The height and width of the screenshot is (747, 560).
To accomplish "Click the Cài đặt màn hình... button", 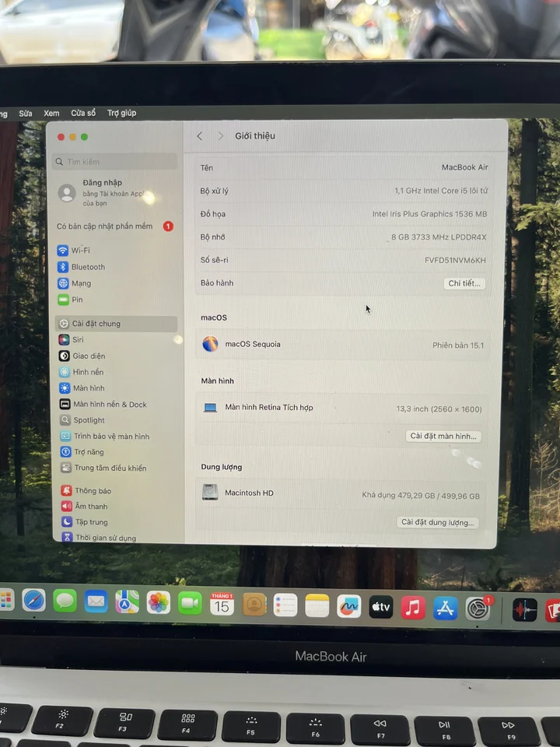I will (443, 437).
